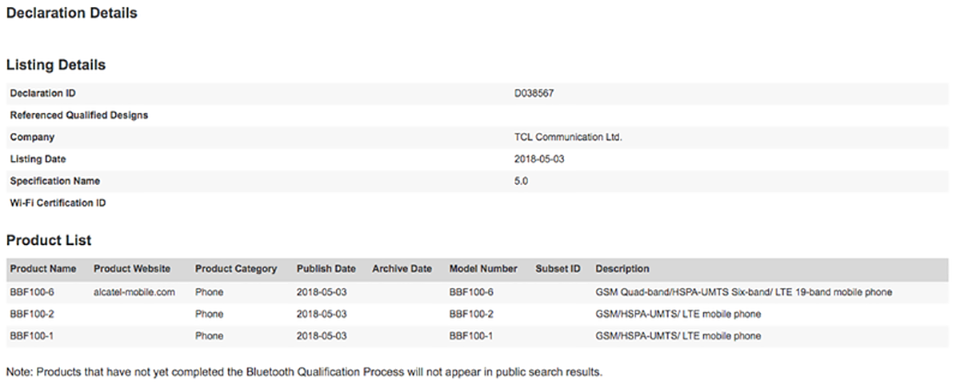Click the 'Product Name' column header
Viewport: 960px width, 389px height.
coord(43,269)
